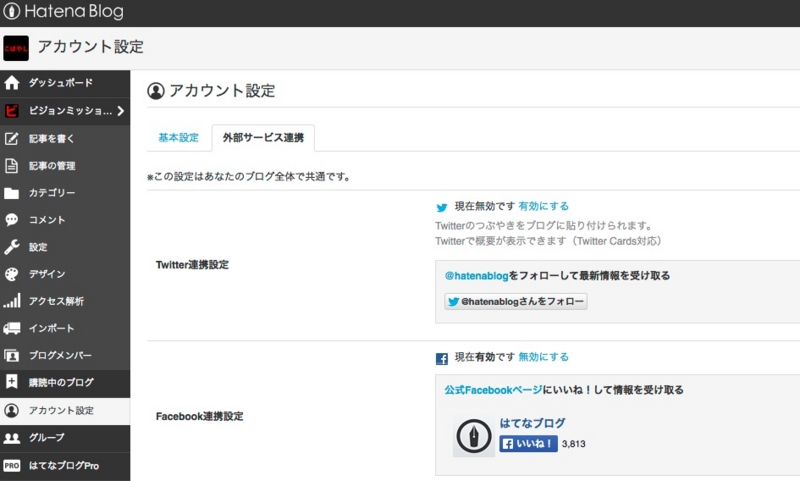Click the Hatena Blog logo in header

tap(63, 11)
